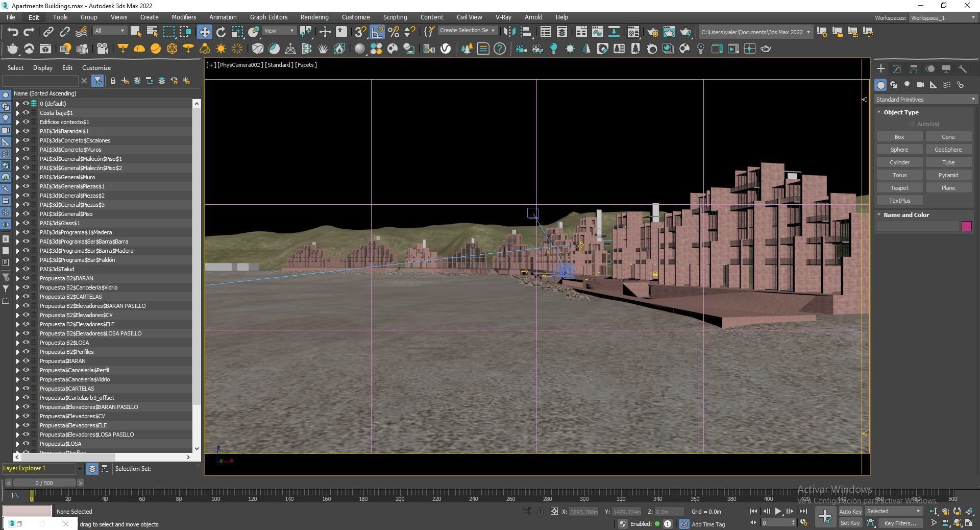Expand the Propuesta$BARAN layer
The height and width of the screenshot is (530, 980).
(17, 361)
